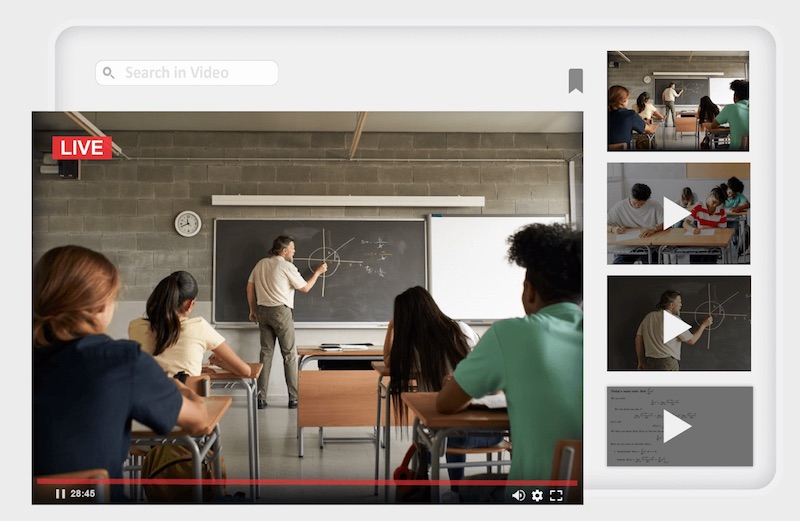Image resolution: width=800 pixels, height=521 pixels.
Task: Play the students writing at desks clip
Action: [x=678, y=213]
